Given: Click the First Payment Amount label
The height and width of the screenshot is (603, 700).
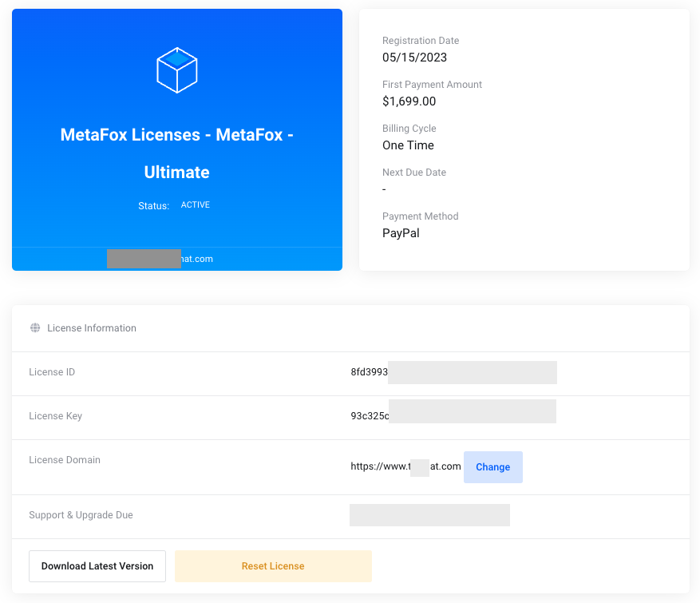Looking at the screenshot, I should [x=432, y=85].
